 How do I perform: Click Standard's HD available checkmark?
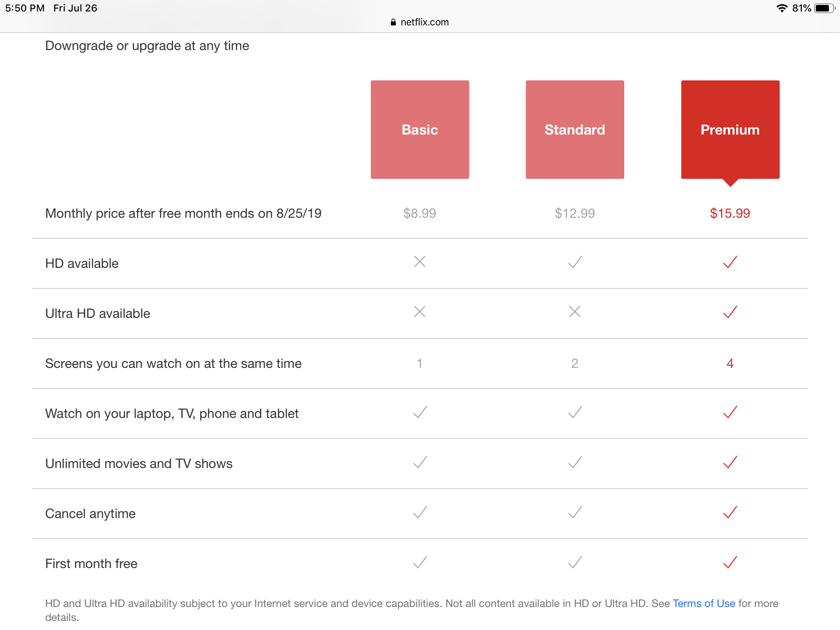575,262
